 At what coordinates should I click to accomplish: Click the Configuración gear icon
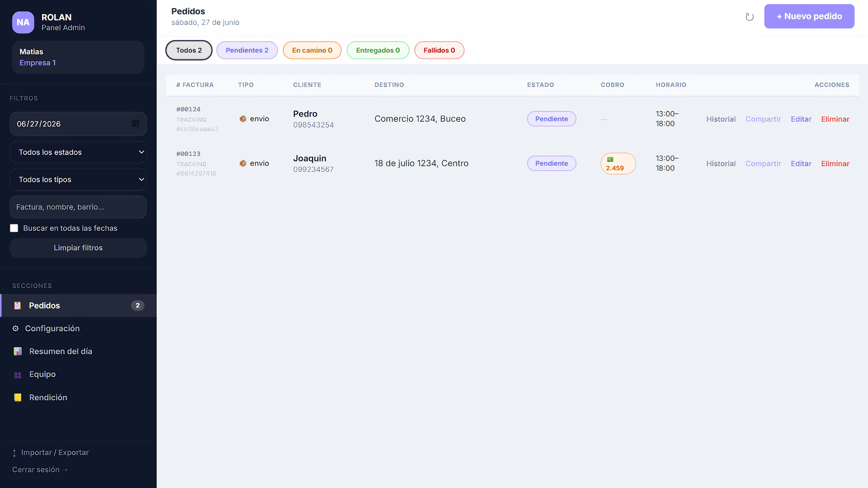click(x=15, y=328)
